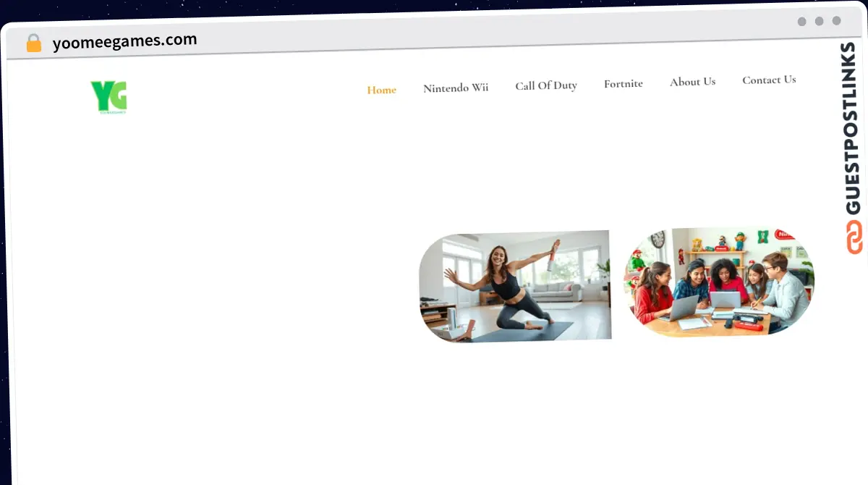Click the green YG site logo

coord(109,97)
